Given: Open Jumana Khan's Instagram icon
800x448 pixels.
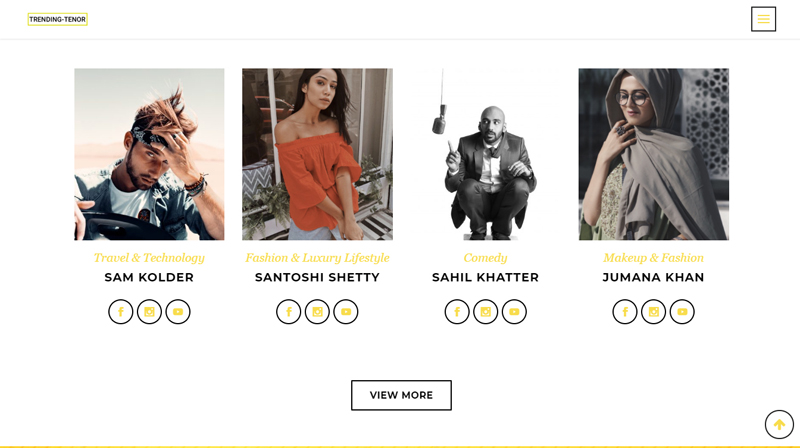Looking at the screenshot, I should (654, 312).
